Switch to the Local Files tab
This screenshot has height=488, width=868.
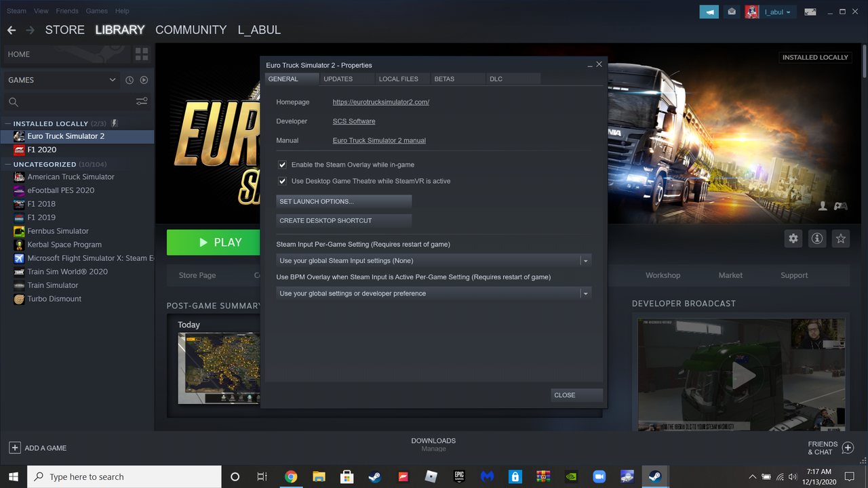403,79
